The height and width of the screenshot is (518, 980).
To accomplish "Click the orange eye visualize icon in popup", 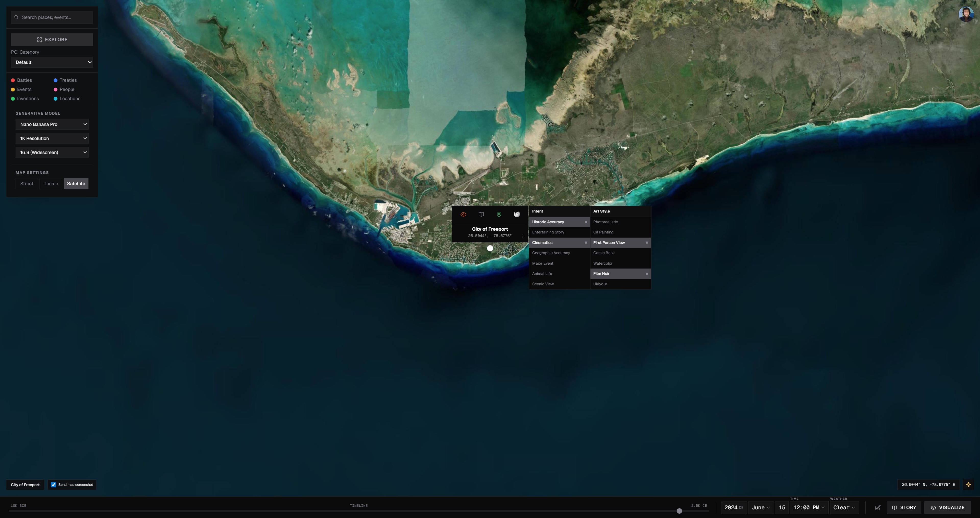I will pos(463,214).
